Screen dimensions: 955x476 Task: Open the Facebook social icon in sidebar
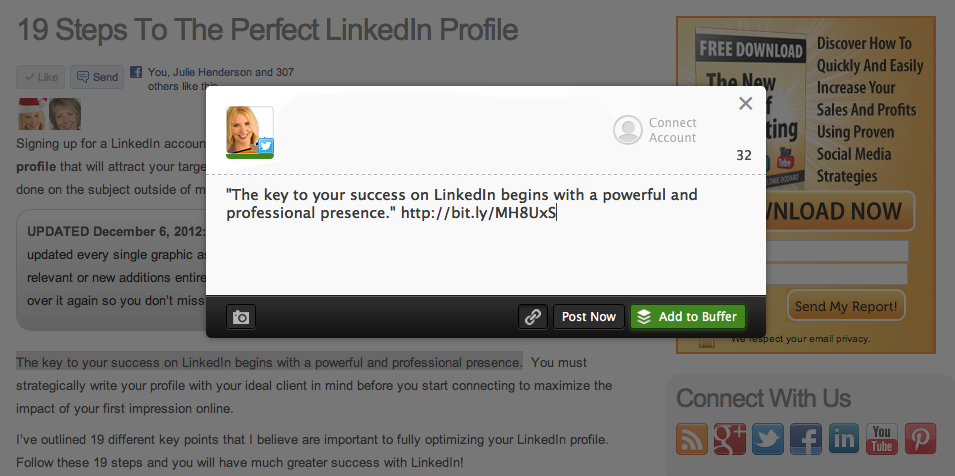pyautogui.click(x=806, y=438)
